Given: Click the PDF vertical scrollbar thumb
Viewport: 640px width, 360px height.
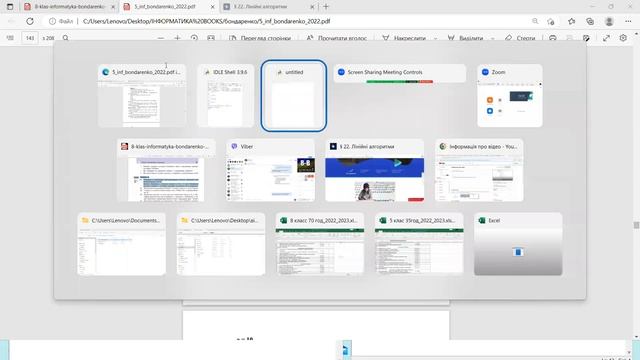Looking at the screenshot, I should click(x=636, y=225).
